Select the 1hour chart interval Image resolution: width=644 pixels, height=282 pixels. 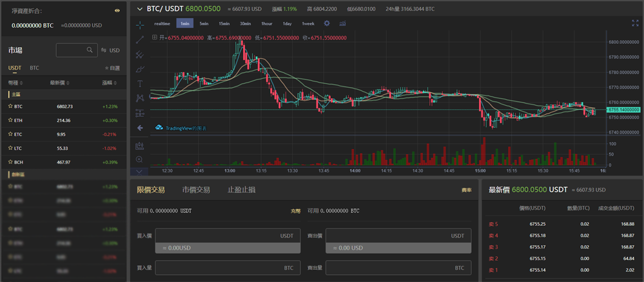pos(267,23)
